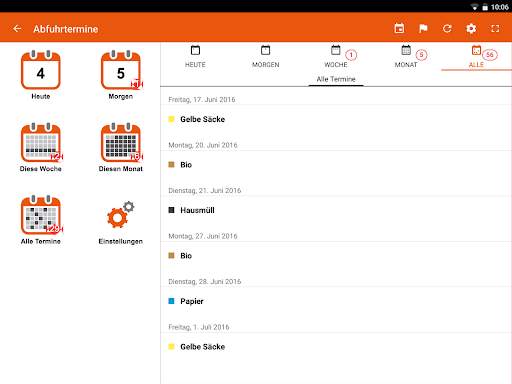512x384 pixels.
Task: Click the Alle Termine heading
Action: [x=336, y=79]
